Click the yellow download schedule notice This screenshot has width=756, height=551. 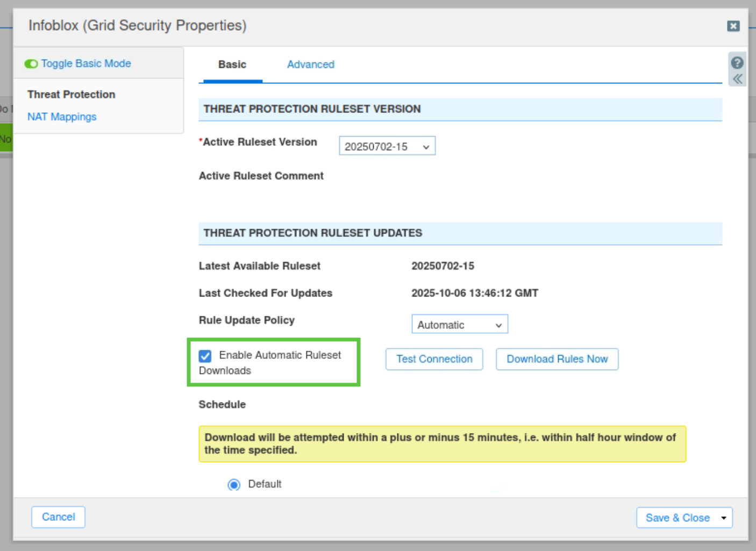(441, 444)
